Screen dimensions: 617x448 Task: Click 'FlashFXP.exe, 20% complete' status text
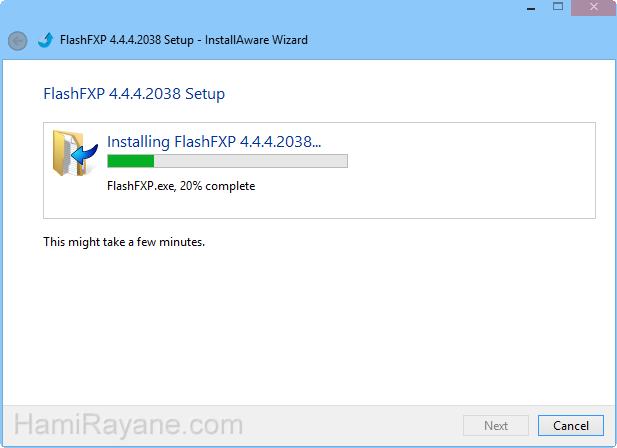click(x=181, y=186)
